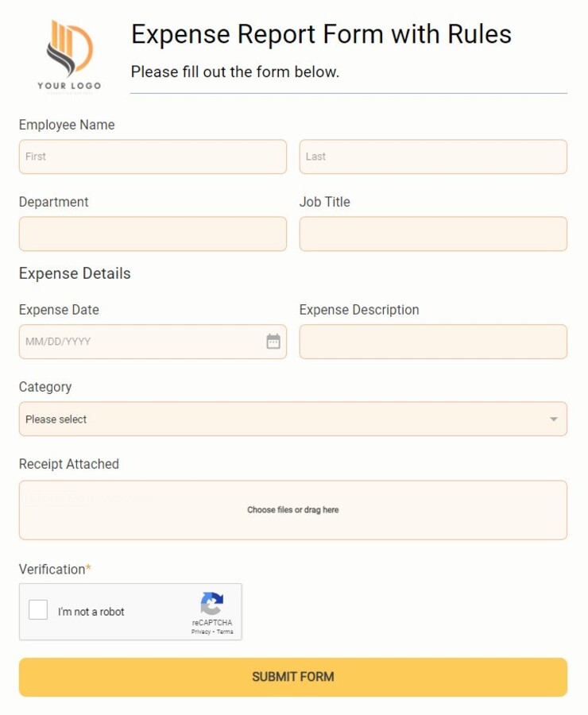Select the Job Title input field
This screenshot has width=588, height=715.
coord(433,234)
